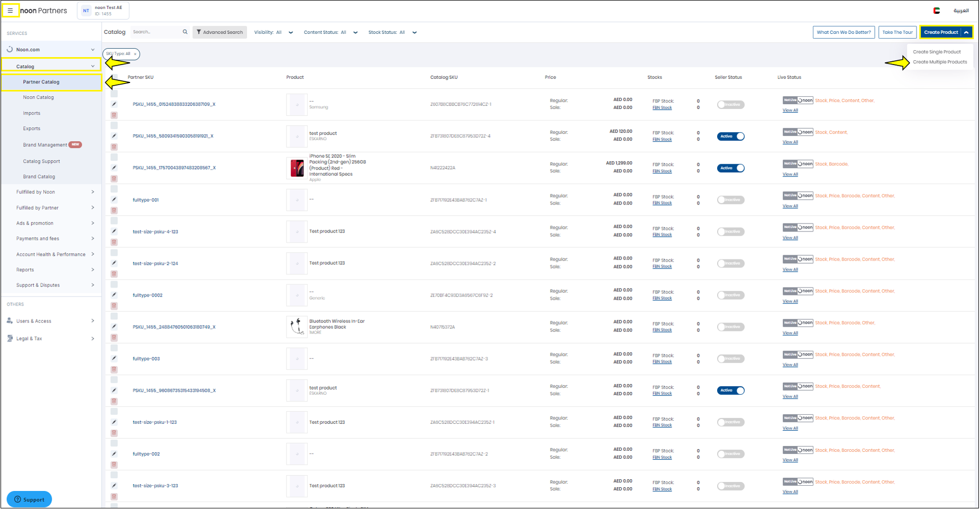Screen dimensions: 980x510
Task: Select Create Multiple Products option
Action: [940, 62]
